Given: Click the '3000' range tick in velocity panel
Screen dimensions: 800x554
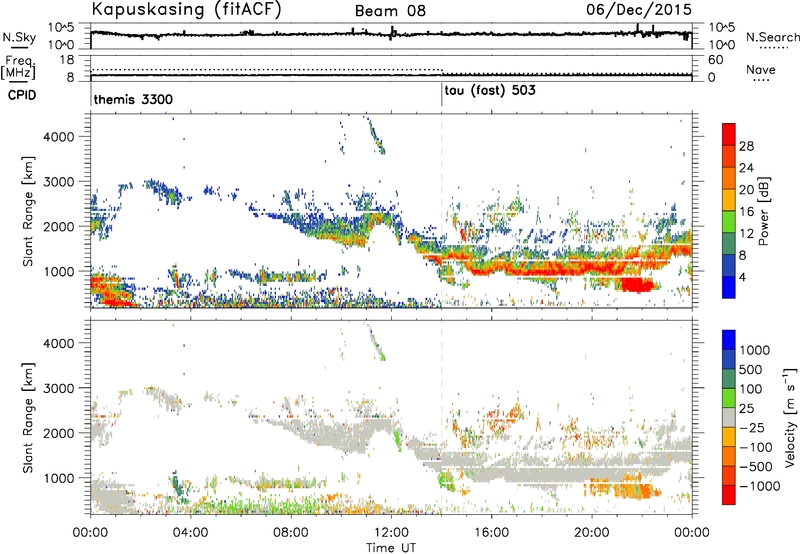Looking at the screenshot, I should 58,388.
